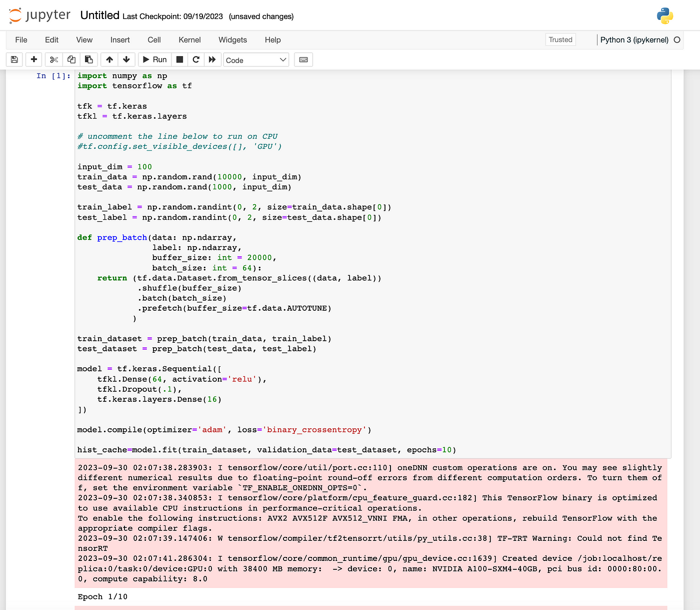
Task: Click the model.compile line
Action: 224,430
